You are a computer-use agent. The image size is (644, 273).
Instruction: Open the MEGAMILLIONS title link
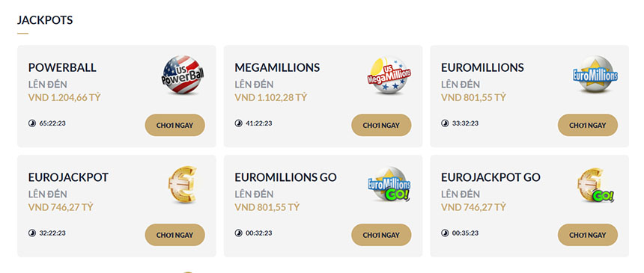pyautogui.click(x=277, y=68)
